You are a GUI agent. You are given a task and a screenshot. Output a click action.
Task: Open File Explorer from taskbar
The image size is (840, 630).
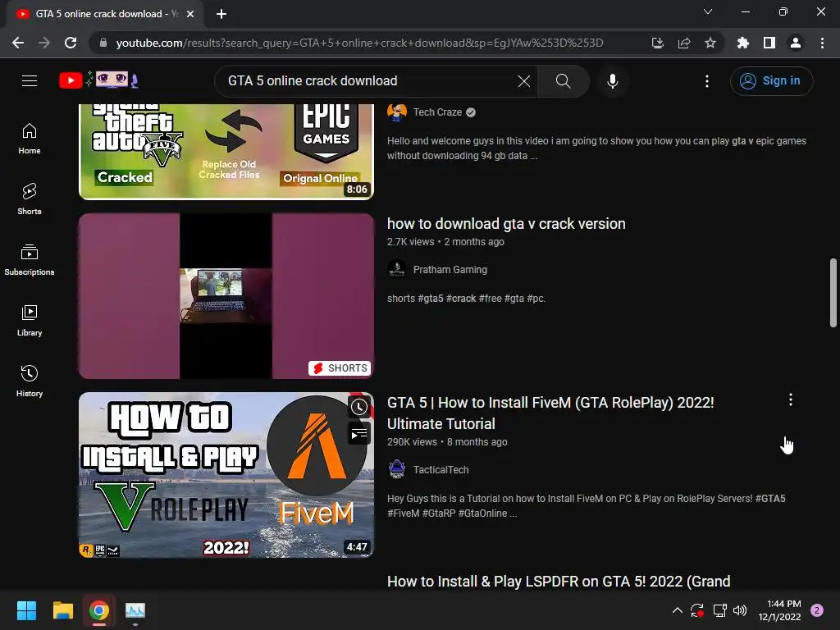(x=62, y=610)
